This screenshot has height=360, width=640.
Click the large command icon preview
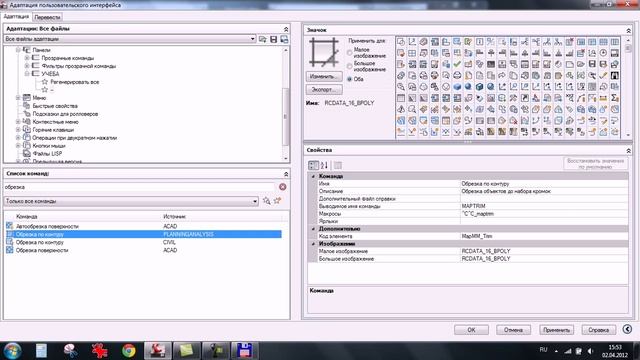click(324, 53)
